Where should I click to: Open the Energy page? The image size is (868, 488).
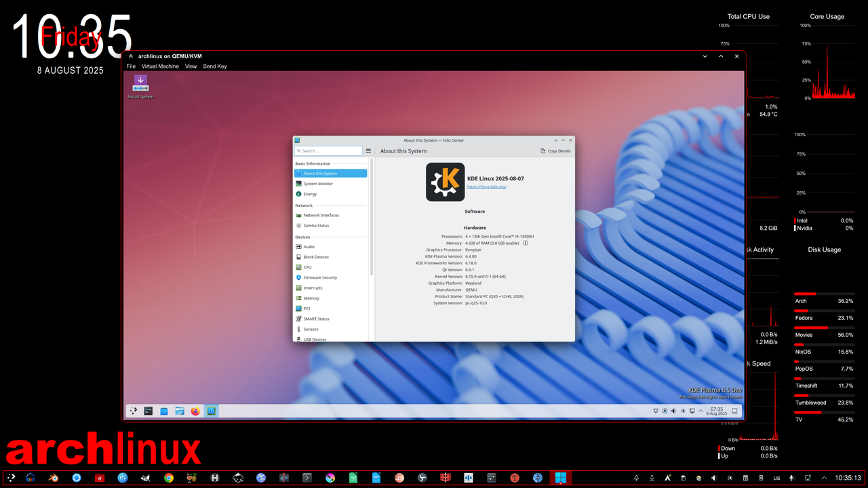[x=331, y=194]
